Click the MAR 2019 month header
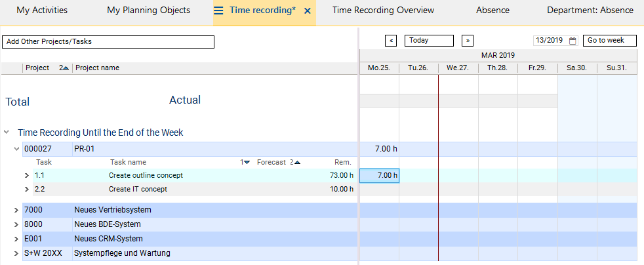 coord(498,55)
